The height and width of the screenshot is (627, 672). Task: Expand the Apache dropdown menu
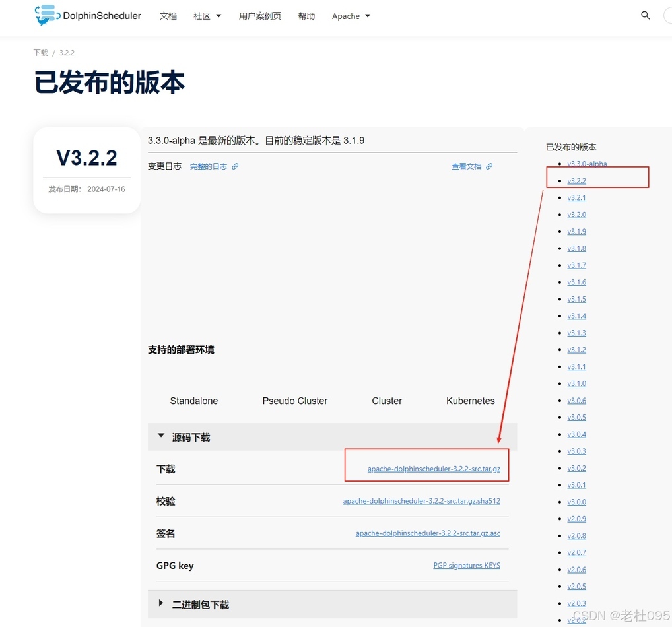pos(351,16)
